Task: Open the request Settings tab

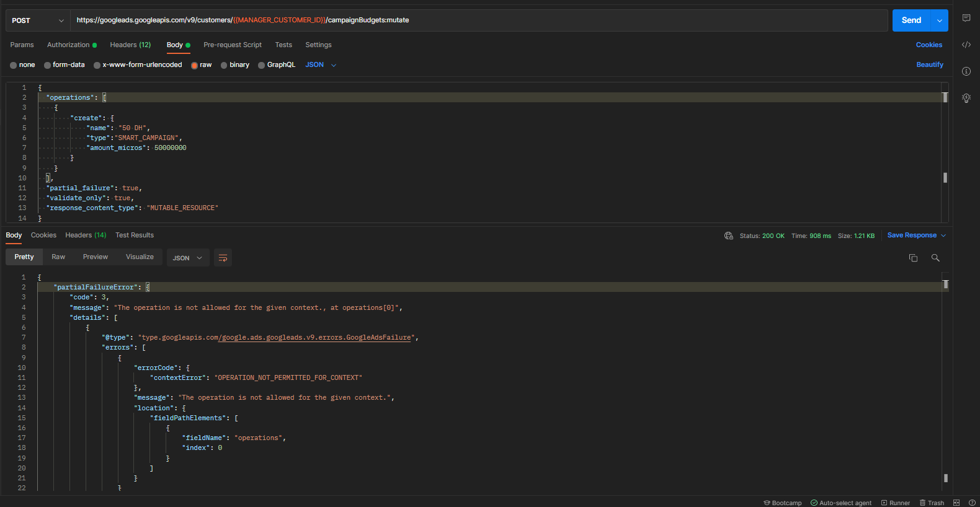Action: [318, 45]
